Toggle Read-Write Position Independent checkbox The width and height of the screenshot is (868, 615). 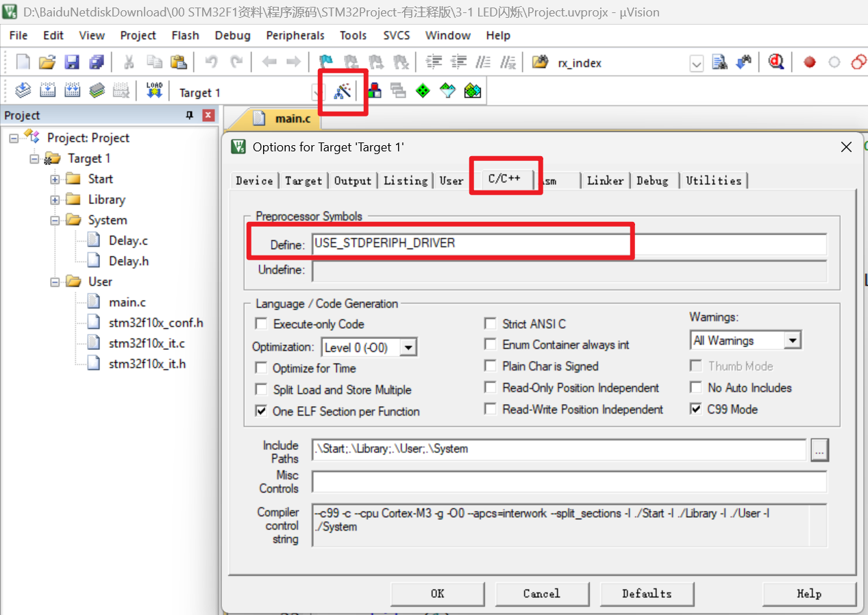[490, 409]
